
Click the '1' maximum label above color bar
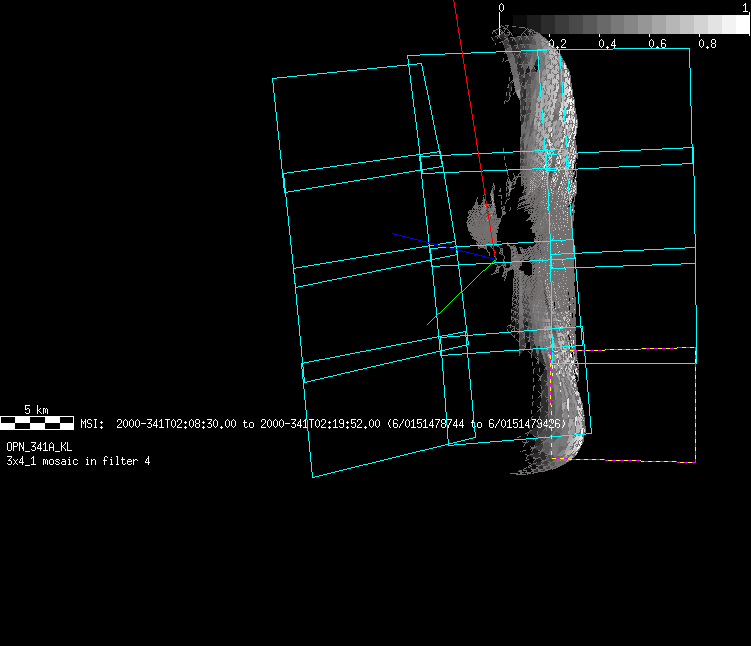744,8
